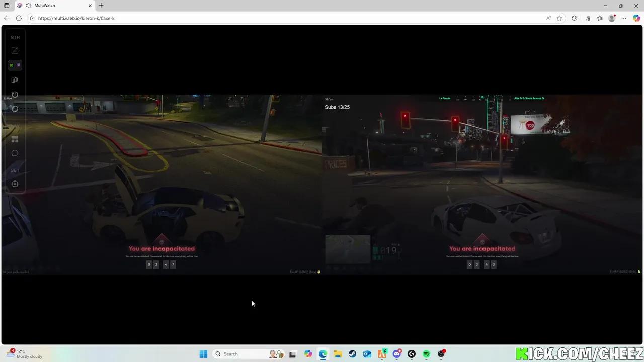The image size is (644, 362).
Task: Open the weather widget showing 12°C
Action: pyautogui.click(x=25, y=354)
